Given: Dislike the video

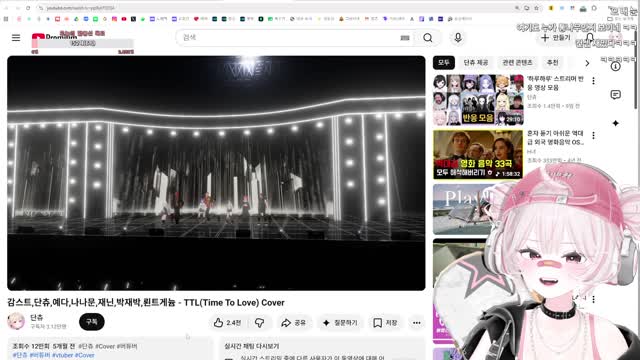Looking at the screenshot, I should tap(260, 323).
